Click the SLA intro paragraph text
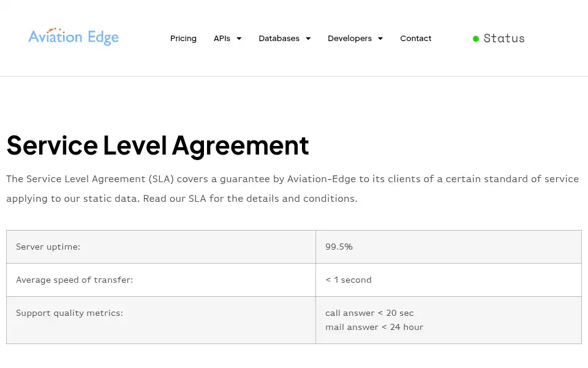 tap(293, 188)
